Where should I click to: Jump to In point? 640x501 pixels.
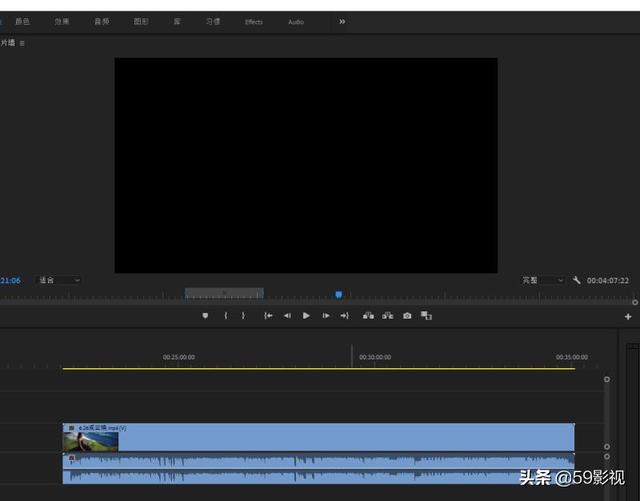tap(268, 316)
